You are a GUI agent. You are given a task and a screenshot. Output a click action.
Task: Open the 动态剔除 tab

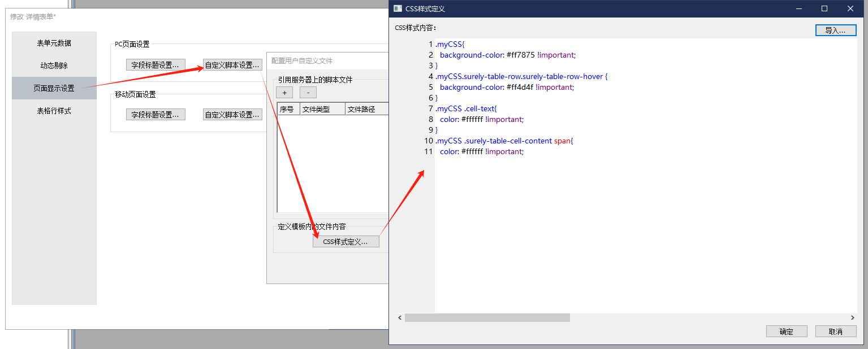tap(54, 66)
